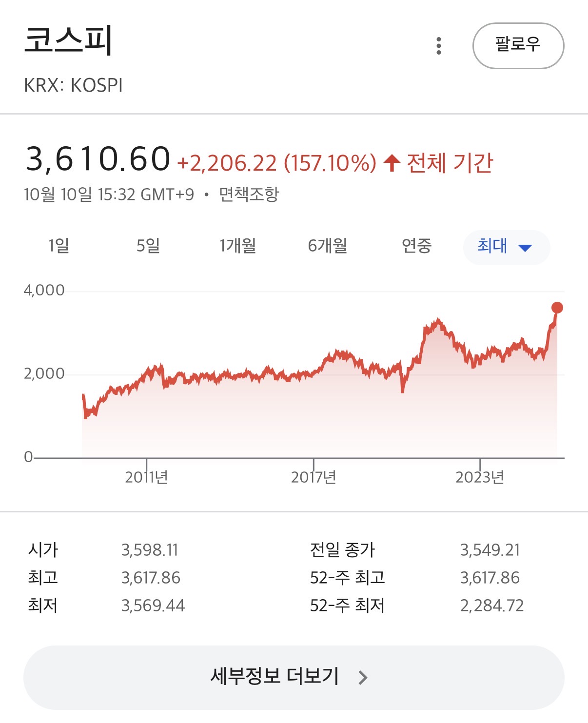
Task: Click the 3,610.60 current price
Action: tap(98, 159)
